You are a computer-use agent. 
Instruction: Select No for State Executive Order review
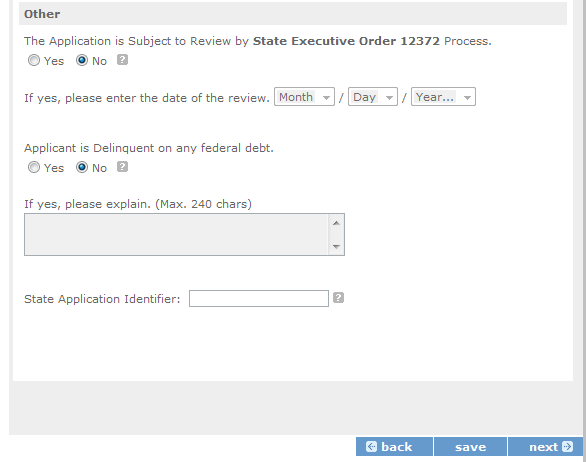[x=82, y=60]
